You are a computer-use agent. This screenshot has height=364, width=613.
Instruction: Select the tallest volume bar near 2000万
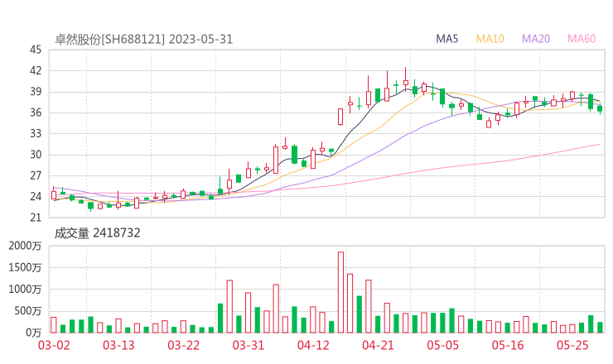tap(340, 292)
